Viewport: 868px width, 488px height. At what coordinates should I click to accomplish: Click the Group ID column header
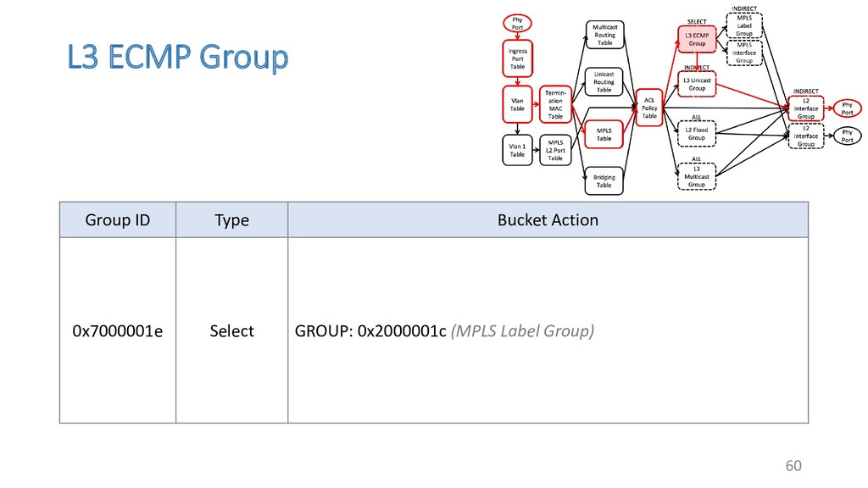118,220
